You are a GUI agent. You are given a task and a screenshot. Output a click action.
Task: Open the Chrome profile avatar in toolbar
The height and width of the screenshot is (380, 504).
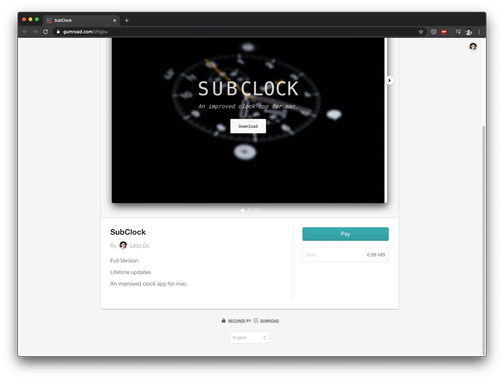469,32
